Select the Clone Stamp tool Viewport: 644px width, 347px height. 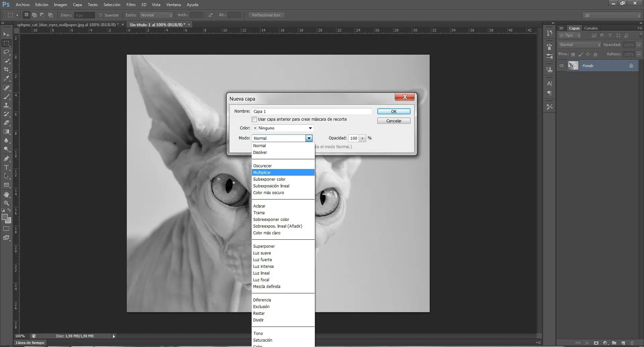point(6,105)
